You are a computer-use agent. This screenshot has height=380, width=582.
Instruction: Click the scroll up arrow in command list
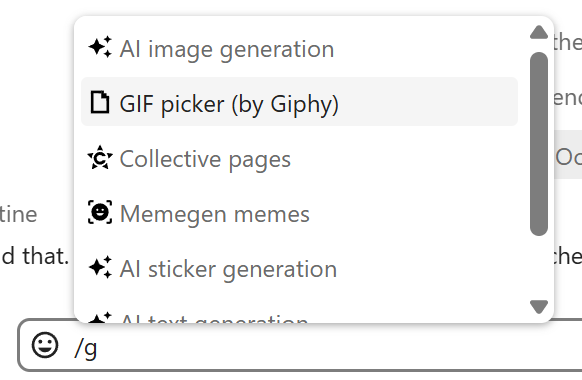[x=539, y=32]
